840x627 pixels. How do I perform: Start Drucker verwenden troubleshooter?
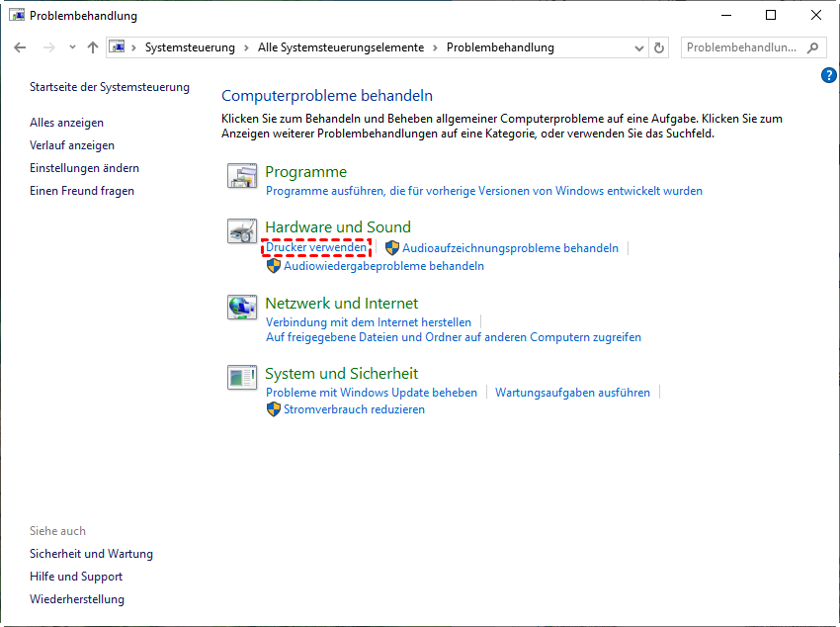(316, 247)
